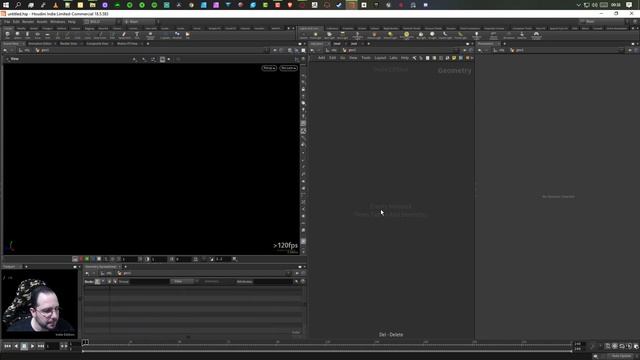The height and width of the screenshot is (360, 640).
Task: Click the stop button in playbar
Action: (x=24, y=346)
